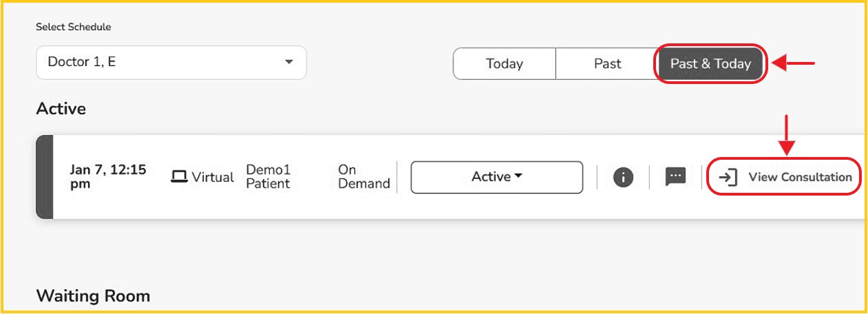Switch to the Today tab

click(504, 63)
